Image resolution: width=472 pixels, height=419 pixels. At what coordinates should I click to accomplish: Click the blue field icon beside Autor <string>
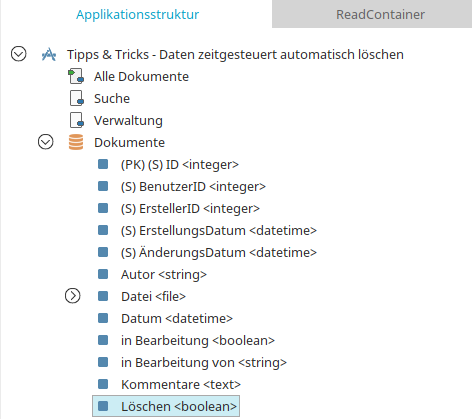103,274
